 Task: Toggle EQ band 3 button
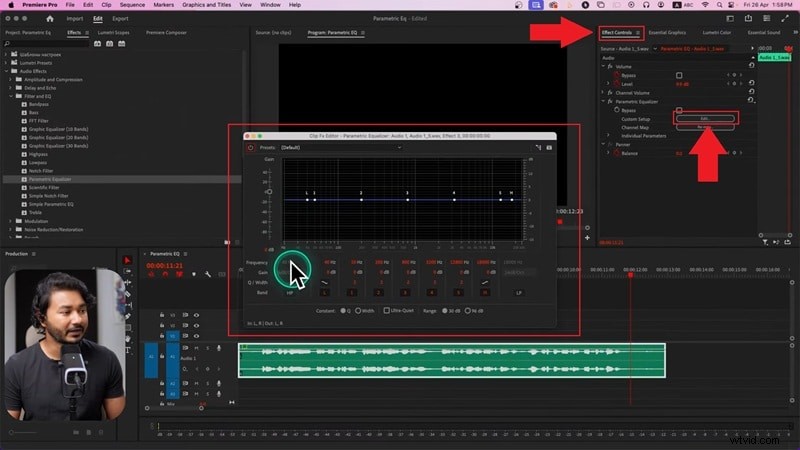pos(405,293)
